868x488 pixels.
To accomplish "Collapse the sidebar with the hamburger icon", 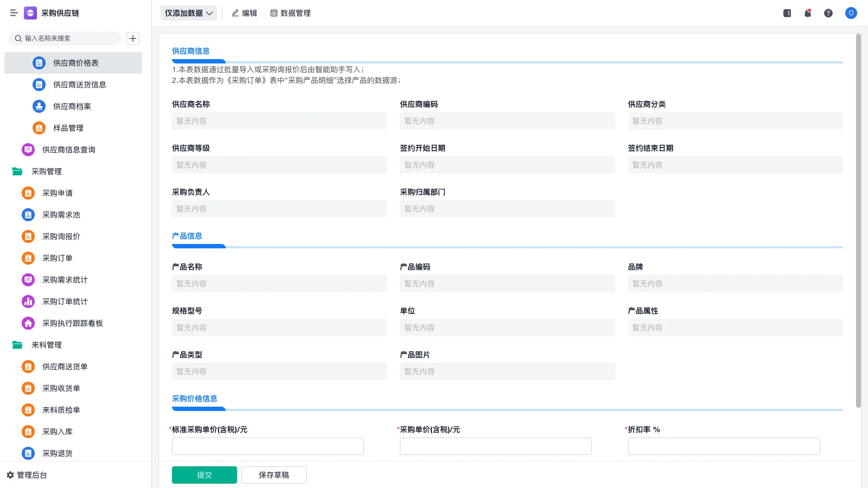I will pyautogui.click(x=14, y=13).
